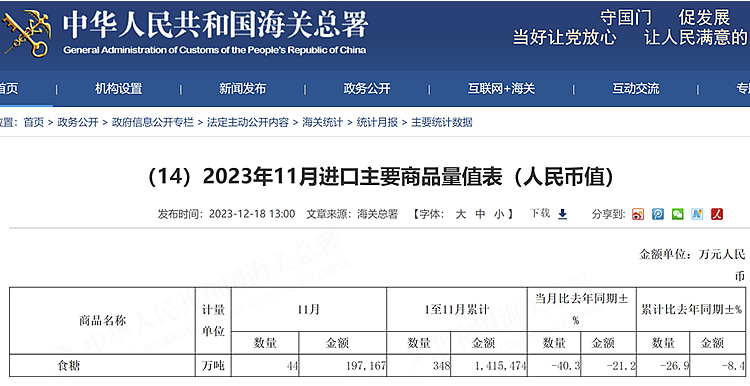Set font size to 中 (medium)
The image size is (750, 386).
[x=480, y=214]
